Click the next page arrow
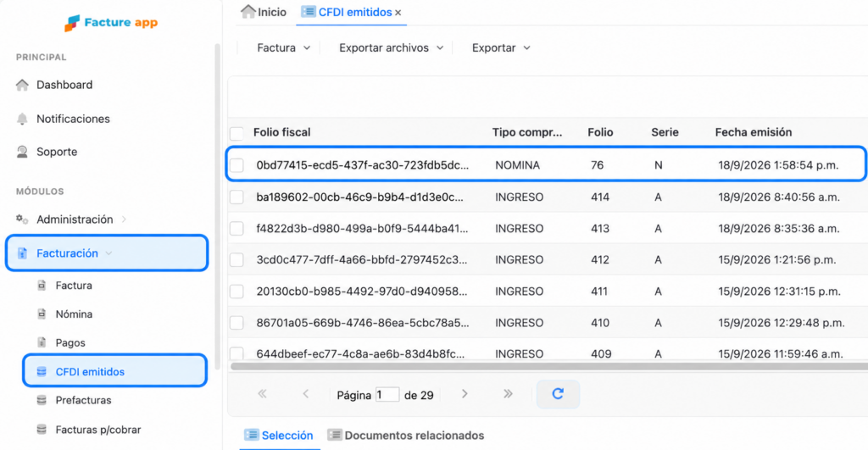 465,394
